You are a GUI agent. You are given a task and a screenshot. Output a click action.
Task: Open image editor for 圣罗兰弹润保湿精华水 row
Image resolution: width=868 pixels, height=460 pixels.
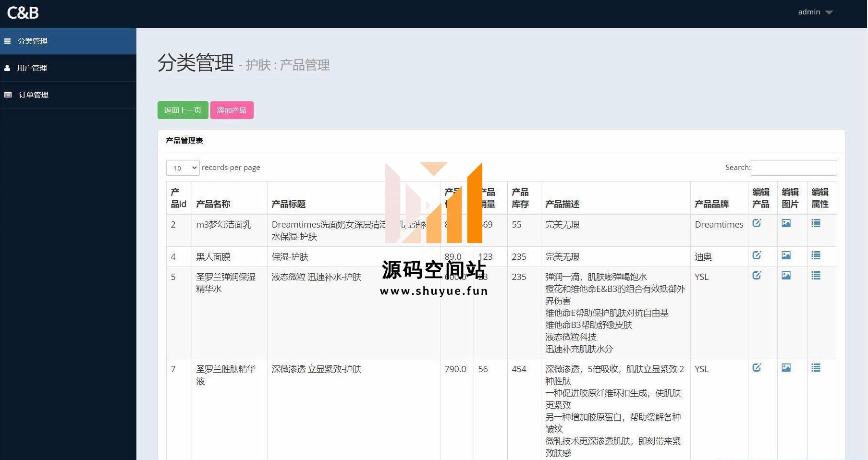pos(786,276)
